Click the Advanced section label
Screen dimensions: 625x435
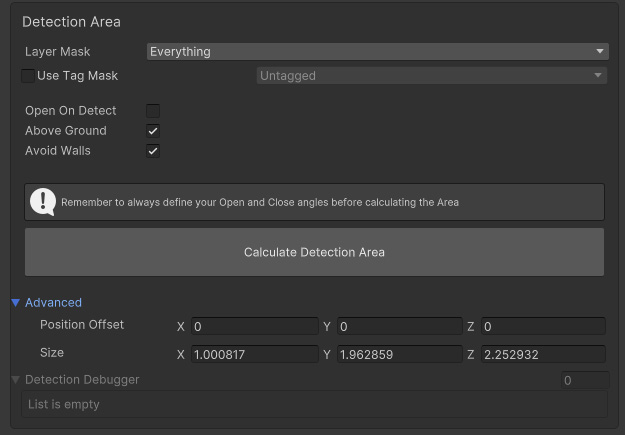click(x=53, y=303)
